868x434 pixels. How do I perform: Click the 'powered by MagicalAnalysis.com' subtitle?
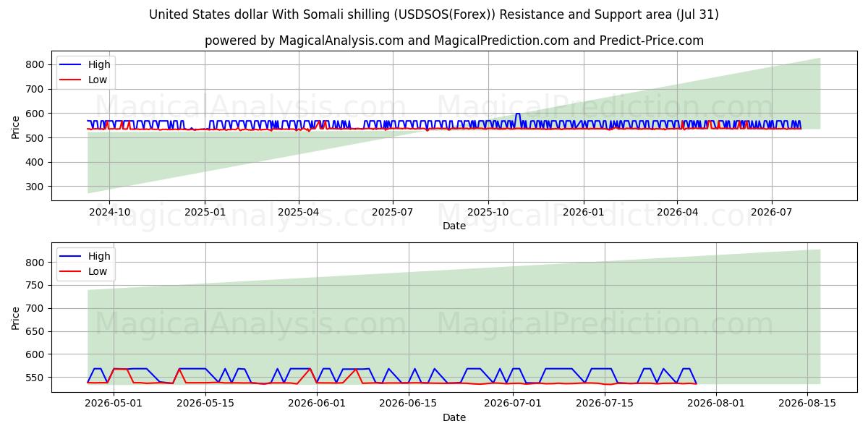[x=454, y=41]
